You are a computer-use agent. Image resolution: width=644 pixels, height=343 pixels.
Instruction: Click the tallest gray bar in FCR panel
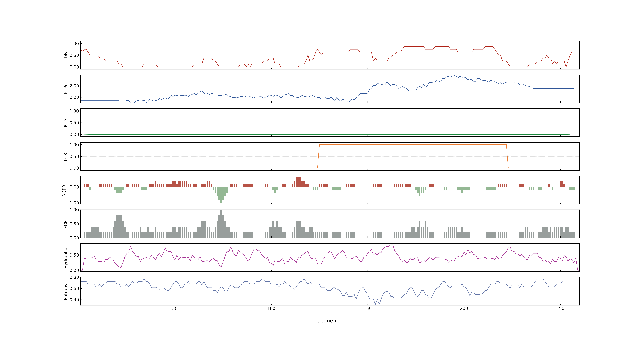coord(221,224)
